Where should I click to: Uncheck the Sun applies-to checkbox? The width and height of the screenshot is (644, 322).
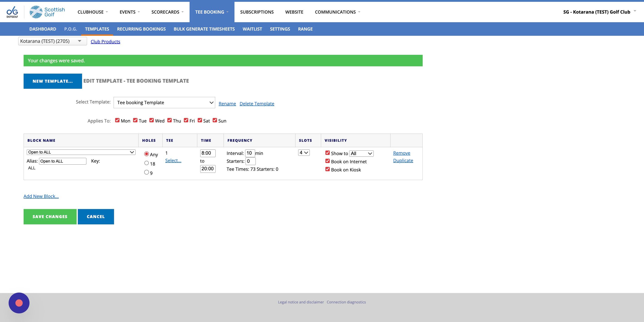215,120
